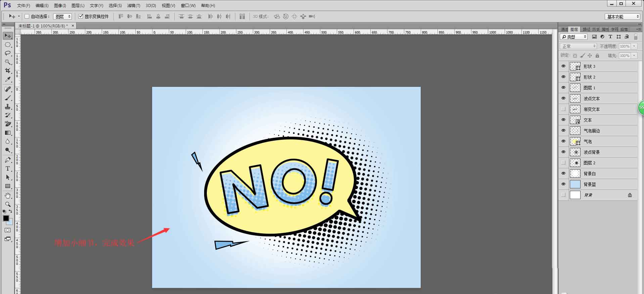This screenshot has height=294, width=644.
Task: Select the Healing Brush tool
Action: point(8,89)
